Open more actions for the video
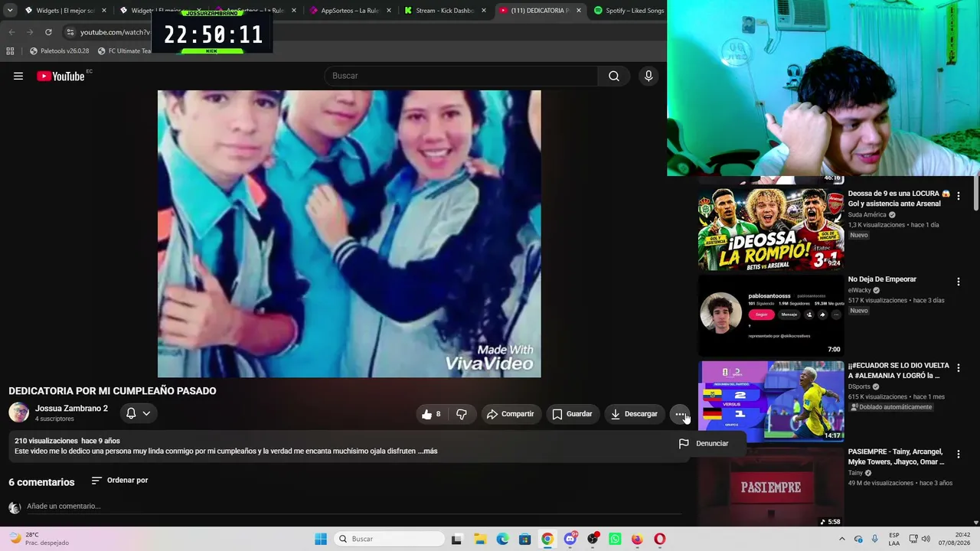The width and height of the screenshot is (980, 551). (680, 414)
